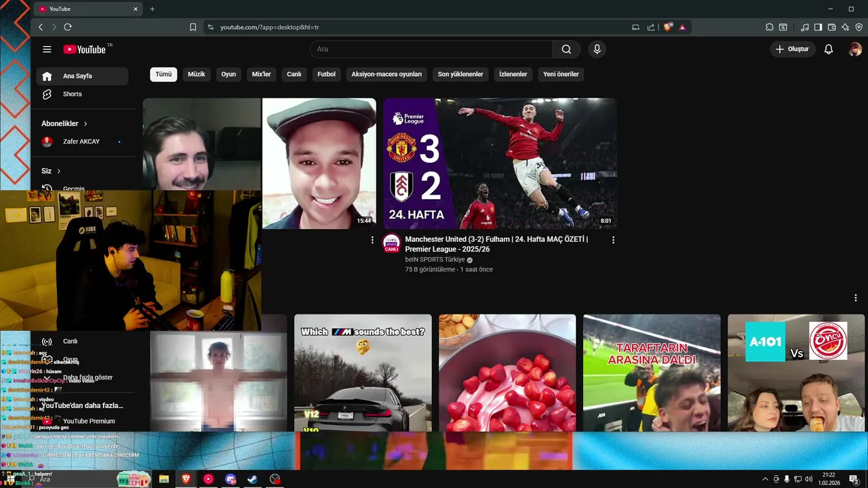
Task: Click the volume speaker tray icon
Action: click(808, 479)
